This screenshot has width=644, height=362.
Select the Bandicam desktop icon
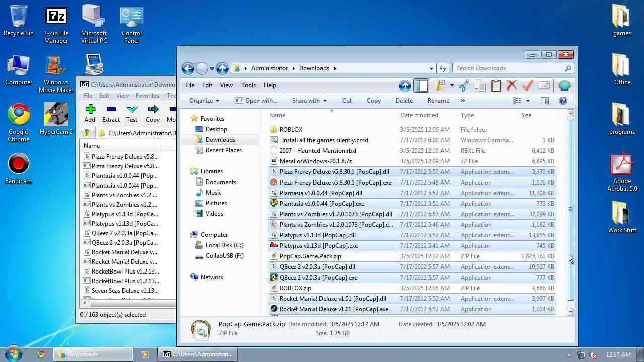point(19,168)
